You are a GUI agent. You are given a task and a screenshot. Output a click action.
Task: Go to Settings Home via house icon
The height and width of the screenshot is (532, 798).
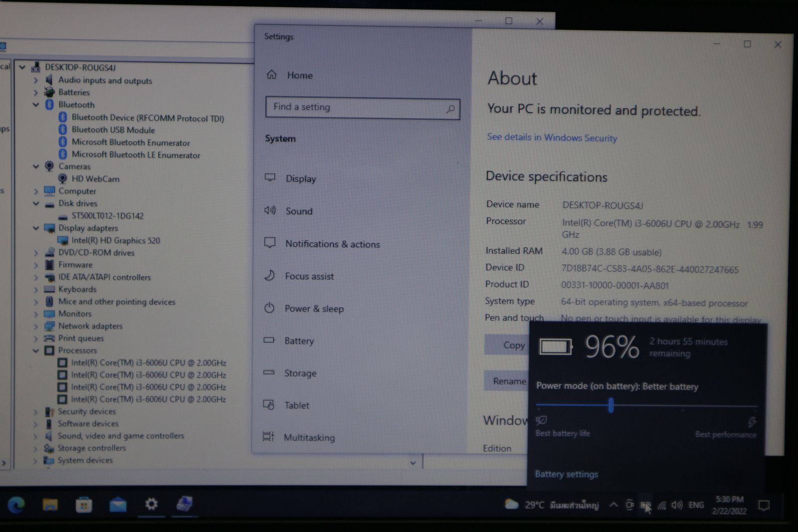pos(272,75)
